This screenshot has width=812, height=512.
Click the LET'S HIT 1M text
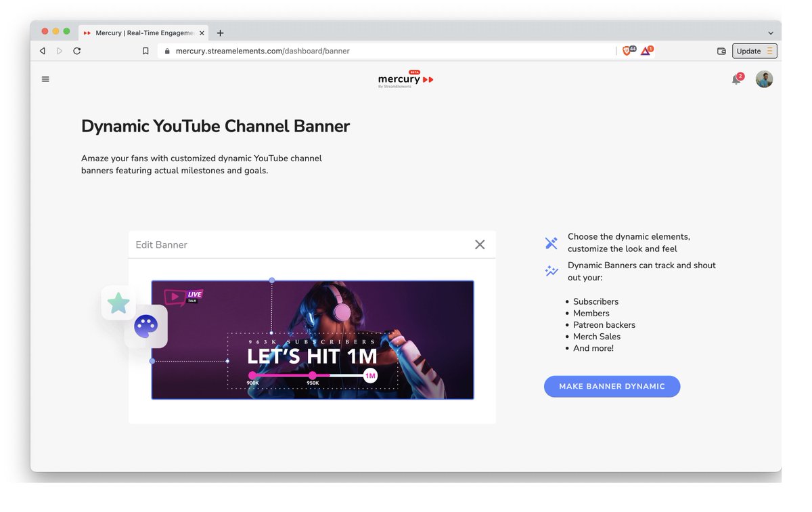point(312,357)
